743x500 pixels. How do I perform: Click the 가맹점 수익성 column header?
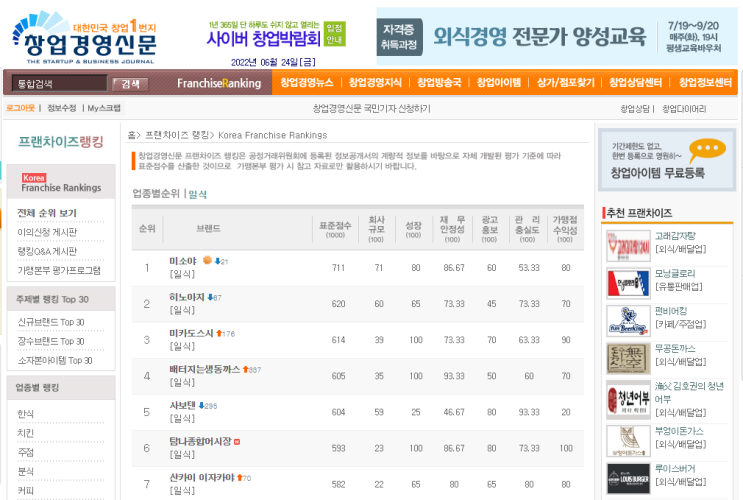pos(565,229)
